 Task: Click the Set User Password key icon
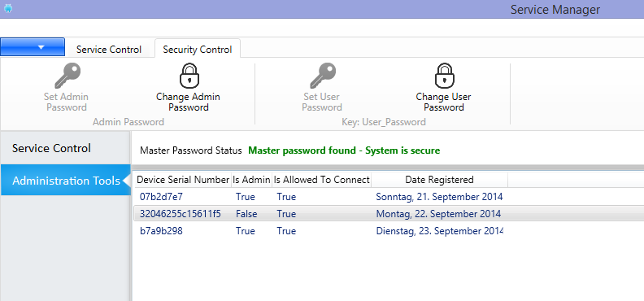(x=323, y=76)
